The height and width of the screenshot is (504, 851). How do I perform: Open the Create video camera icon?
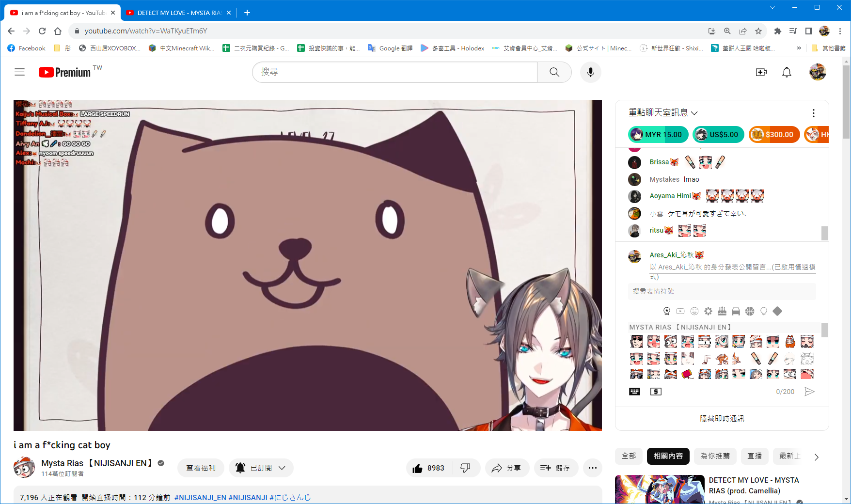761,72
